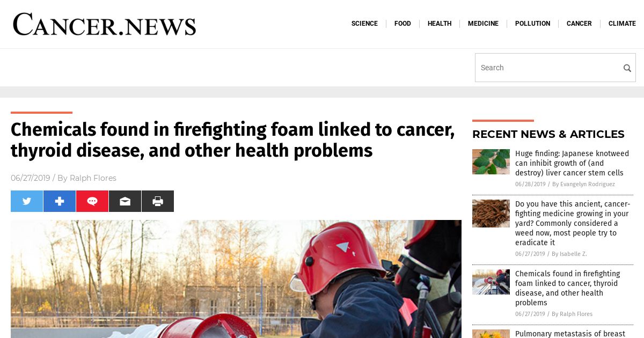The width and height of the screenshot is (644, 338).
Task: Share article via the Twitter icon
Action: coord(27,201)
